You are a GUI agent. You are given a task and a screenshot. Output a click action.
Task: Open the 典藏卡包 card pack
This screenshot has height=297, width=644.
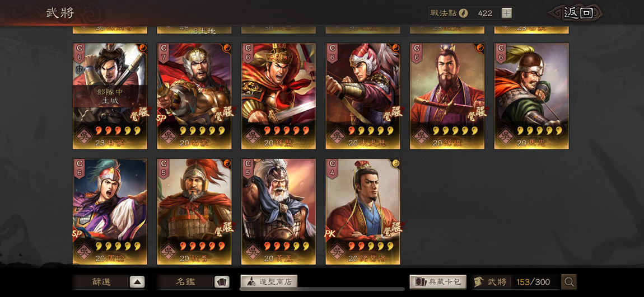438,282
